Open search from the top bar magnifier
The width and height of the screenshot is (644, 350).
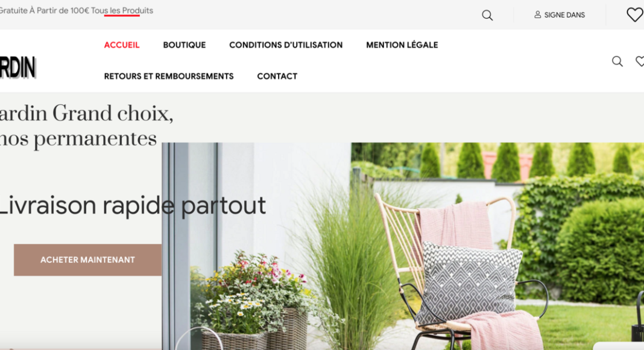pyautogui.click(x=487, y=15)
